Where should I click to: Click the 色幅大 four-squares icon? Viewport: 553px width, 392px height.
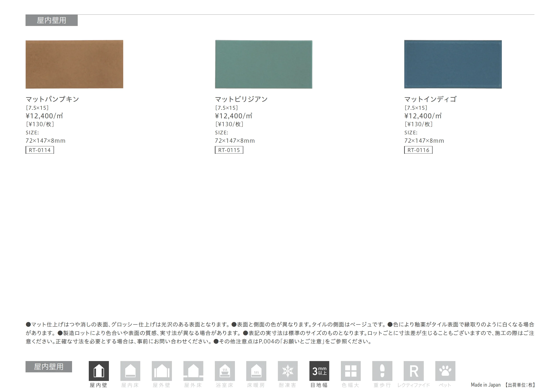click(x=351, y=371)
